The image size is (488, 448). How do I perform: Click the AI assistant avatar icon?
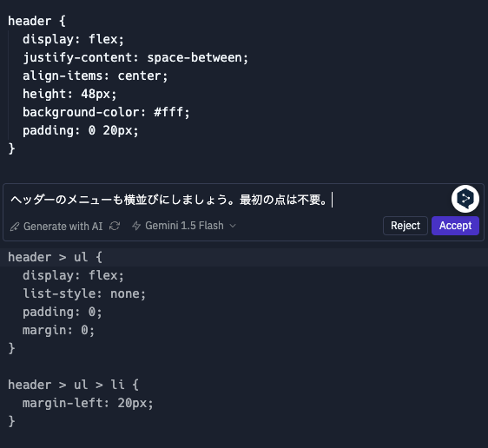tap(465, 199)
